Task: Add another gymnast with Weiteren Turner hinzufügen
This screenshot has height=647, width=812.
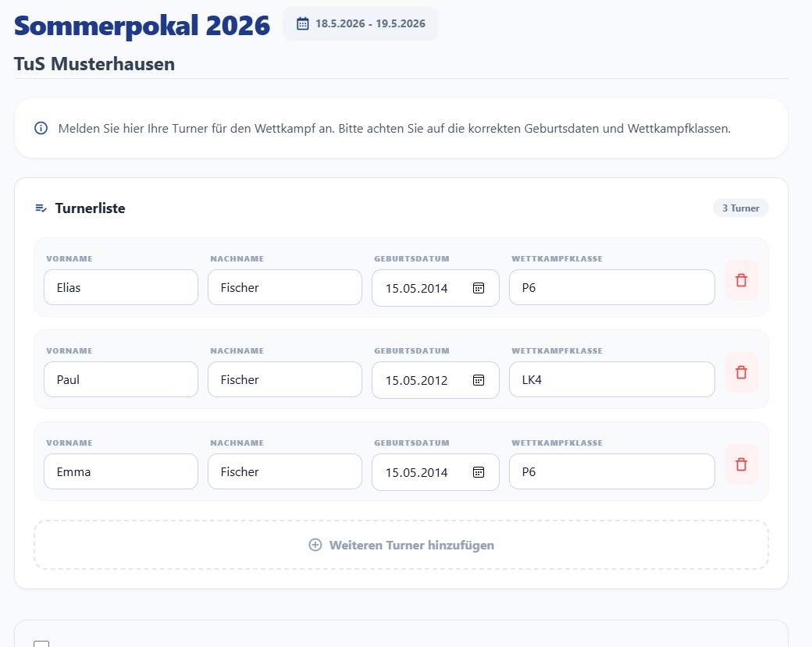Action: coord(401,545)
